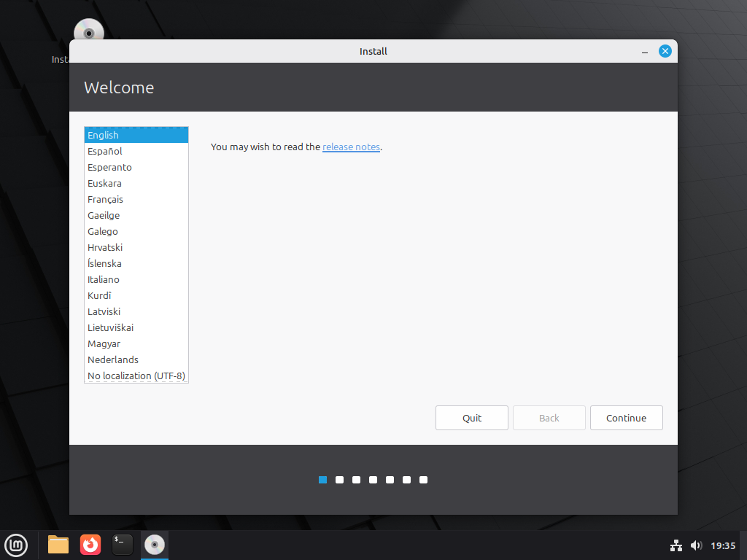Image resolution: width=747 pixels, height=560 pixels.
Task: Choose Magyar from the language list
Action: (104, 343)
